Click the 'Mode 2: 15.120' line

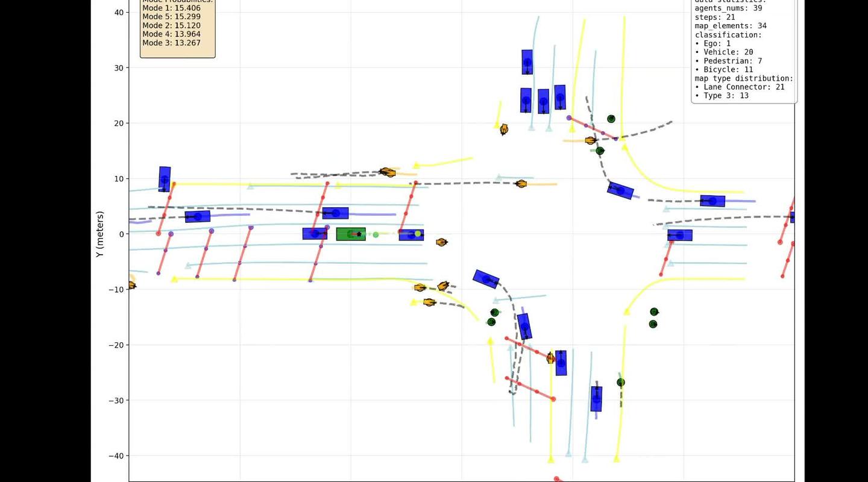(172, 25)
